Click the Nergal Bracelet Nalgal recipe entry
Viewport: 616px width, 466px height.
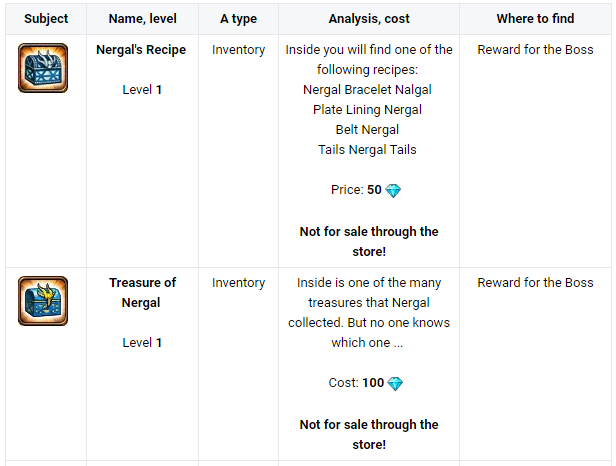pos(368,90)
